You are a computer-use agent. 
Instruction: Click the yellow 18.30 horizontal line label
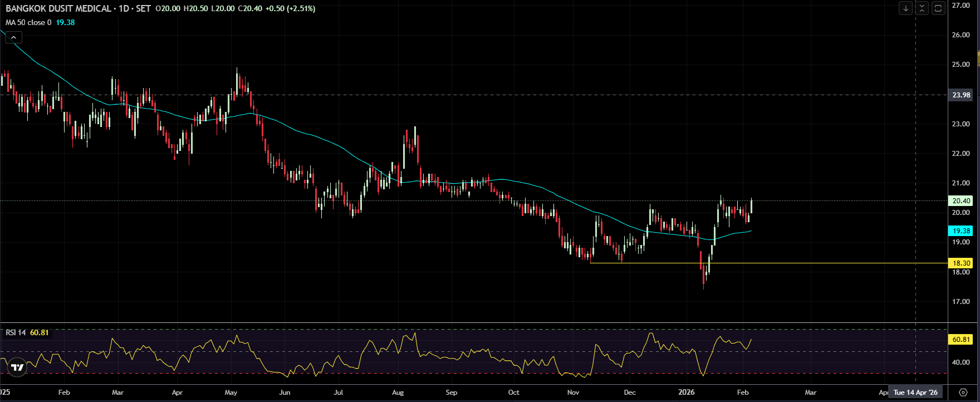click(x=962, y=263)
